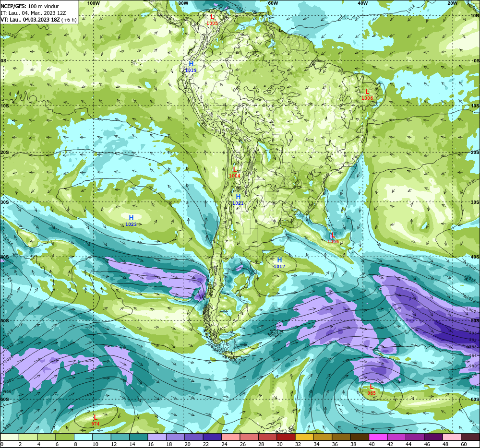The height and width of the screenshot is (448, 480).
Task: Click the L 1006 marker over northeast Brazil
Action: (x=367, y=94)
